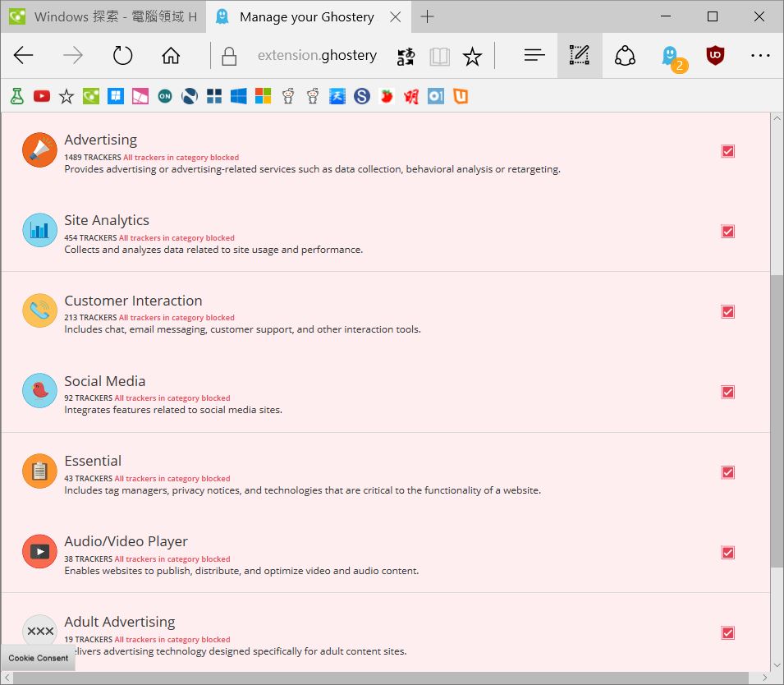The image size is (784, 685).
Task: Open the Hub sidebar
Action: (534, 55)
